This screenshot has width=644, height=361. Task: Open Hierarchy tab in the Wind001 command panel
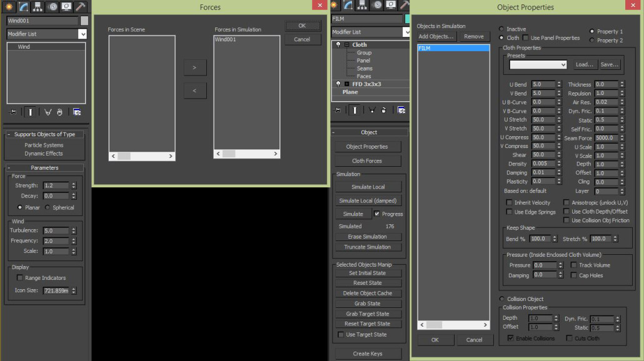38,6
